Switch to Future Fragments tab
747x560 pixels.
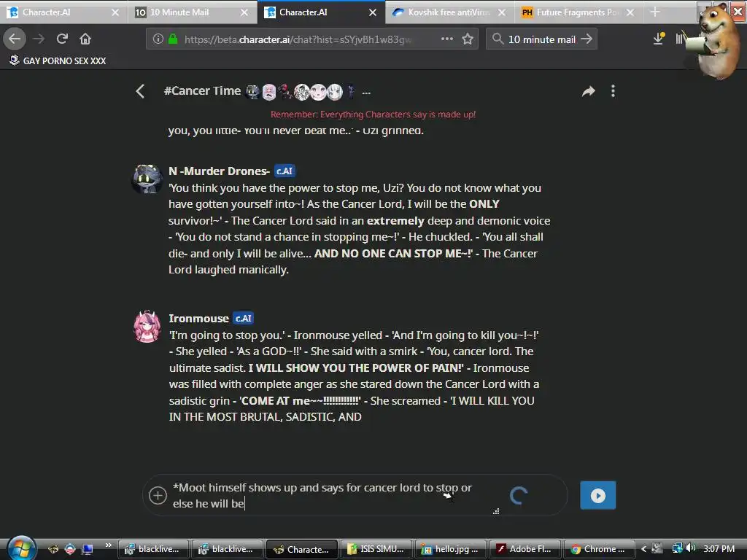tap(578, 12)
